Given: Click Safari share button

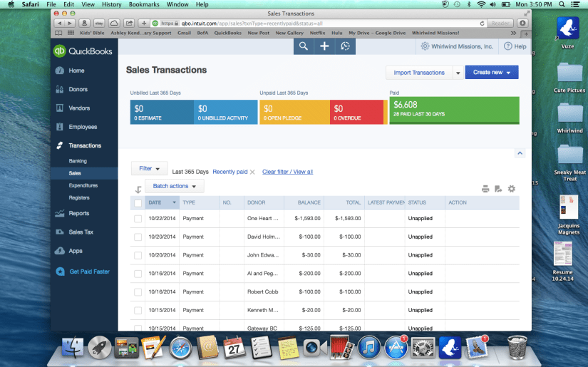Looking at the screenshot, I should click(x=129, y=24).
